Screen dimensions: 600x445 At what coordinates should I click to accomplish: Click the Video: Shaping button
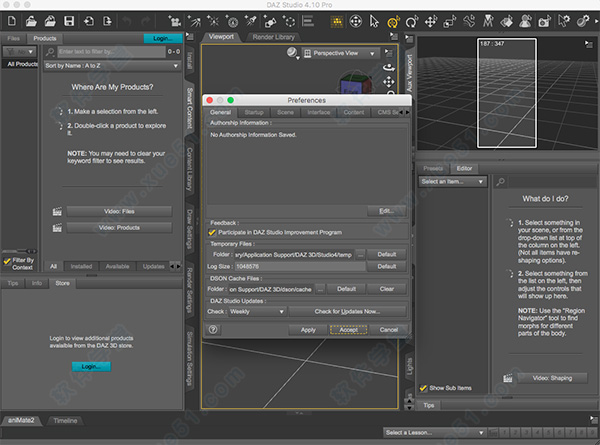pyautogui.click(x=552, y=378)
